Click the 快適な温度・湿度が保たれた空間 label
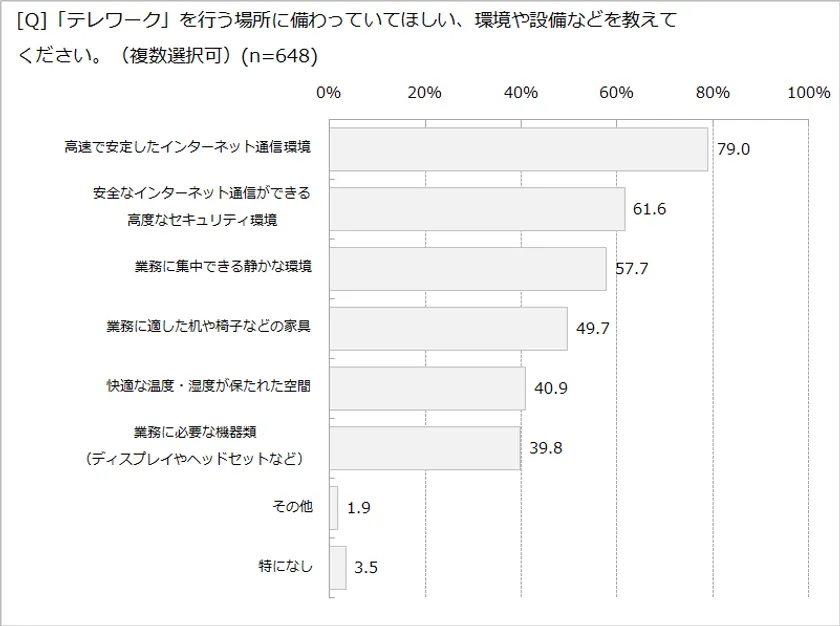This screenshot has height=626, width=840. click(209, 387)
